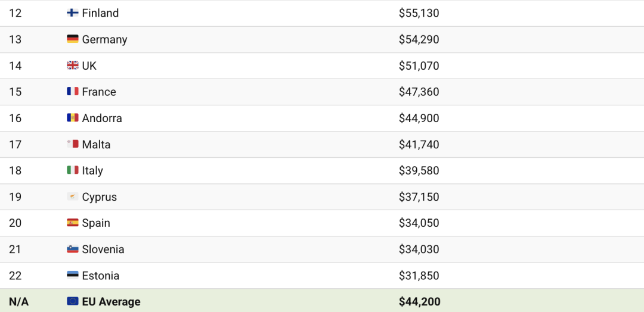The width and height of the screenshot is (644, 312).
Task: Click rank number 16 for Andorra
Action: coord(15,118)
